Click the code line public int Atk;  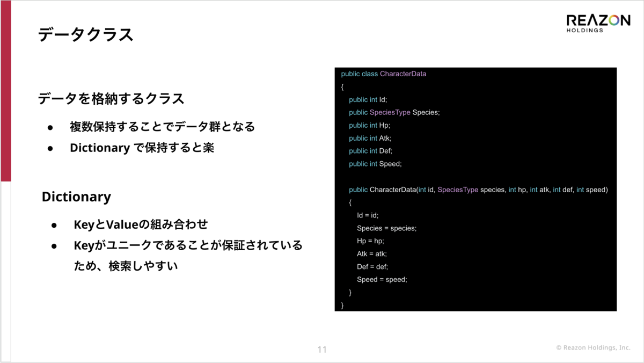[x=370, y=139]
